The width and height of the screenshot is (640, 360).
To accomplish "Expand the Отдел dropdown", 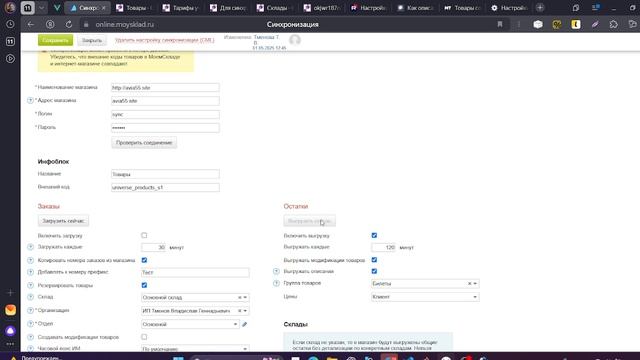I will (x=236, y=324).
